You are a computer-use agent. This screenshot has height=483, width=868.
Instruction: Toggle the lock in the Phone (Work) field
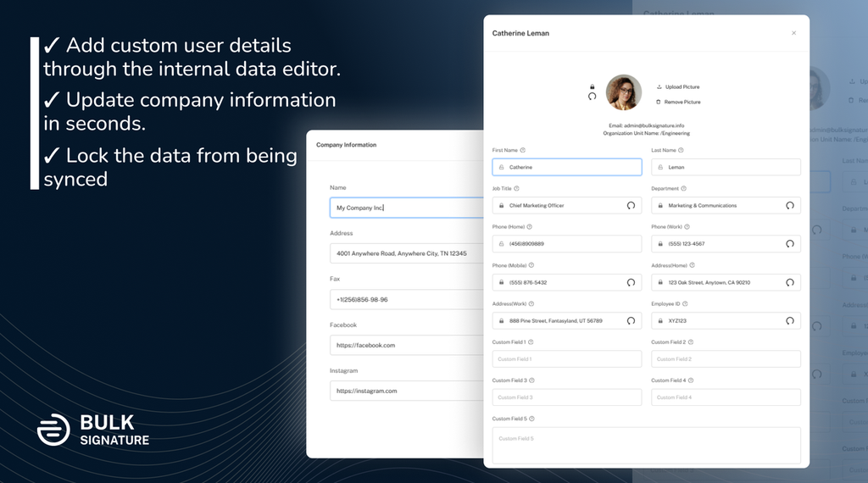tap(660, 244)
